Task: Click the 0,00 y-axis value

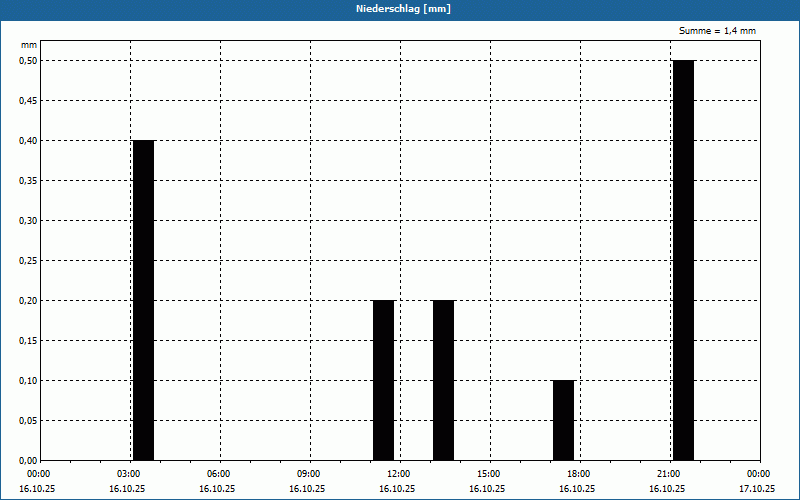Action: 28,461
